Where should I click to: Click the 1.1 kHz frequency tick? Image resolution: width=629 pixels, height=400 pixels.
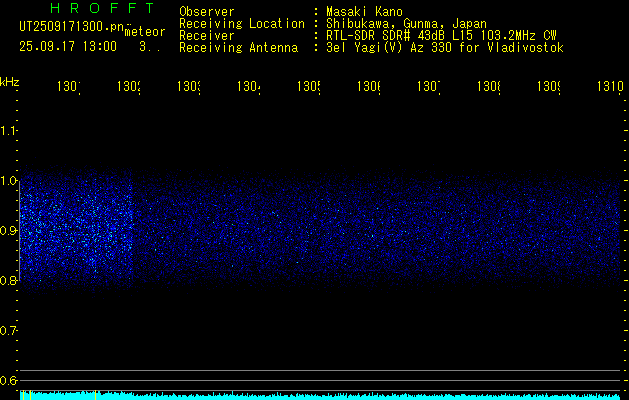point(9,131)
